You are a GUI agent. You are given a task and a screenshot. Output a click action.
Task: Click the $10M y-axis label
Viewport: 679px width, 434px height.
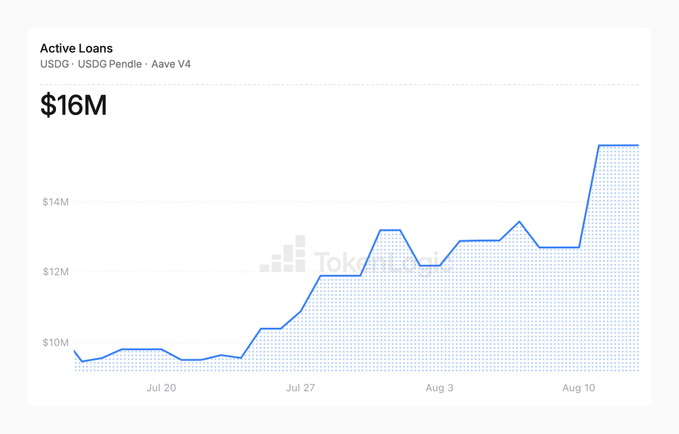tap(55, 343)
